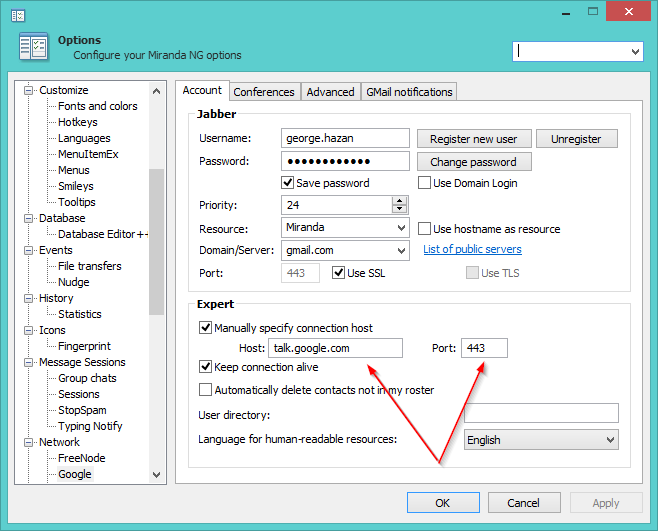Click the Host field with talk.google.com

pos(335,348)
